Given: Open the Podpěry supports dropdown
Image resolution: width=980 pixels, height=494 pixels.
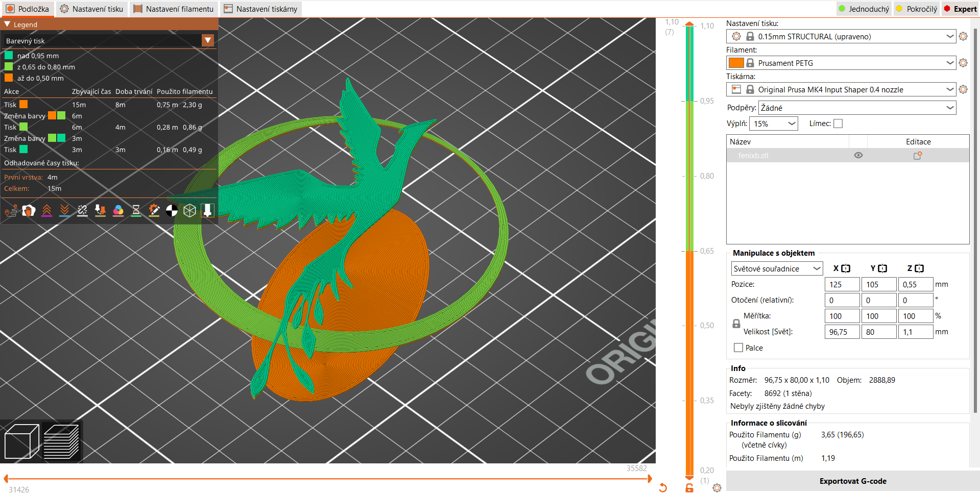Looking at the screenshot, I should [x=857, y=108].
